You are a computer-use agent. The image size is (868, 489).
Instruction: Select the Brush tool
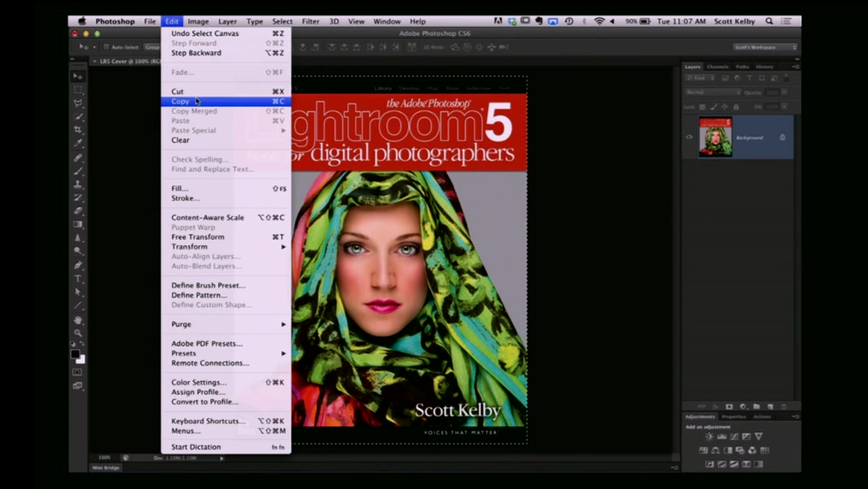(x=77, y=171)
